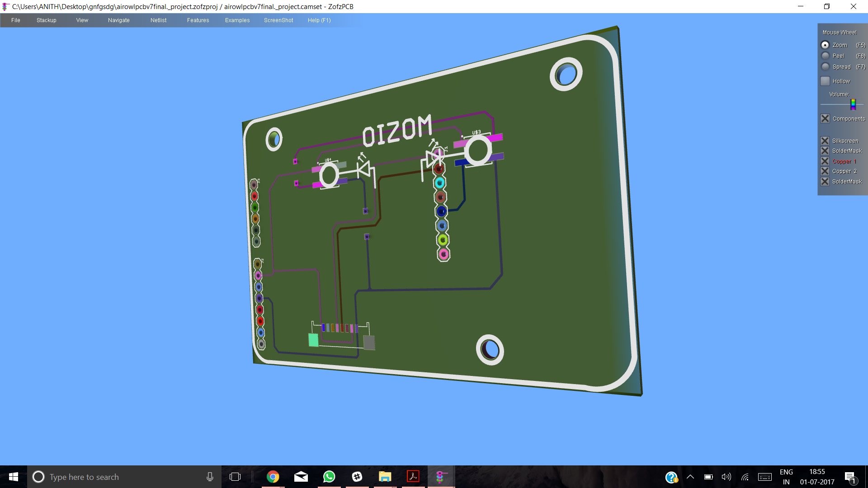This screenshot has height=488, width=868.
Task: Toggle Components visibility checkbox
Action: click(x=826, y=119)
